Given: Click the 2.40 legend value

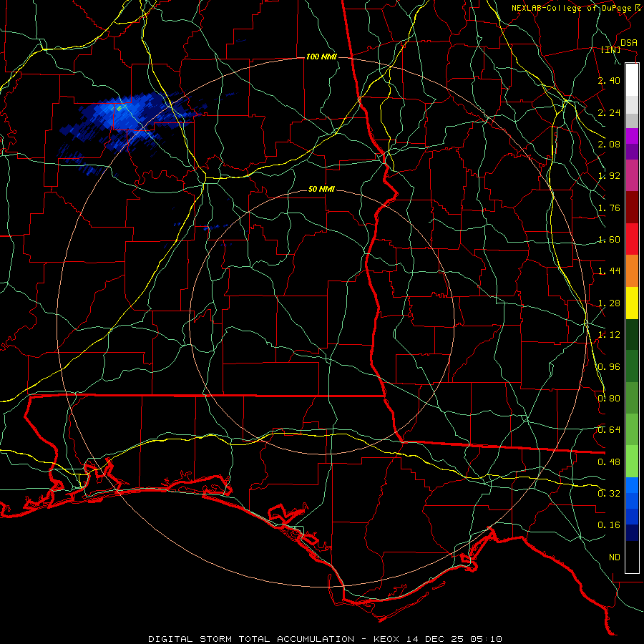Looking at the screenshot, I should (x=609, y=80).
